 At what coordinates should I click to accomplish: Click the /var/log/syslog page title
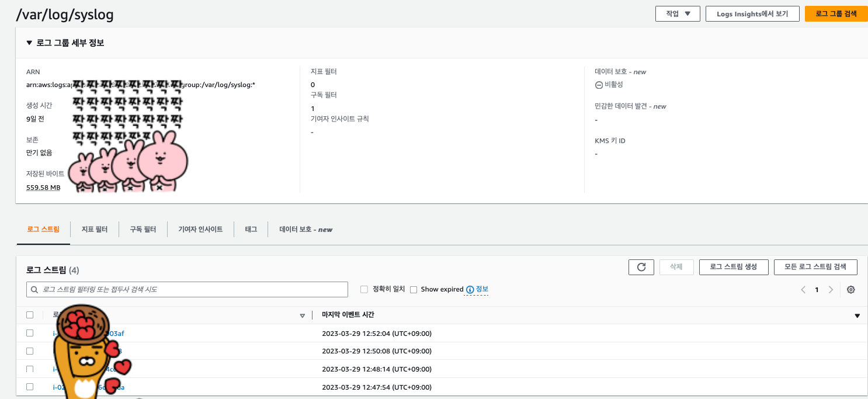(x=65, y=15)
